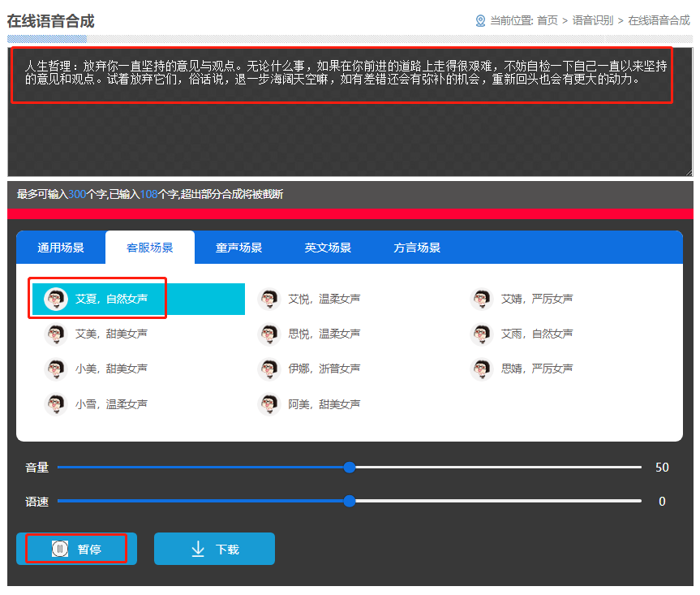The image size is (700, 595).
Task: Pause playback with 暂停 button
Action: tap(76, 549)
